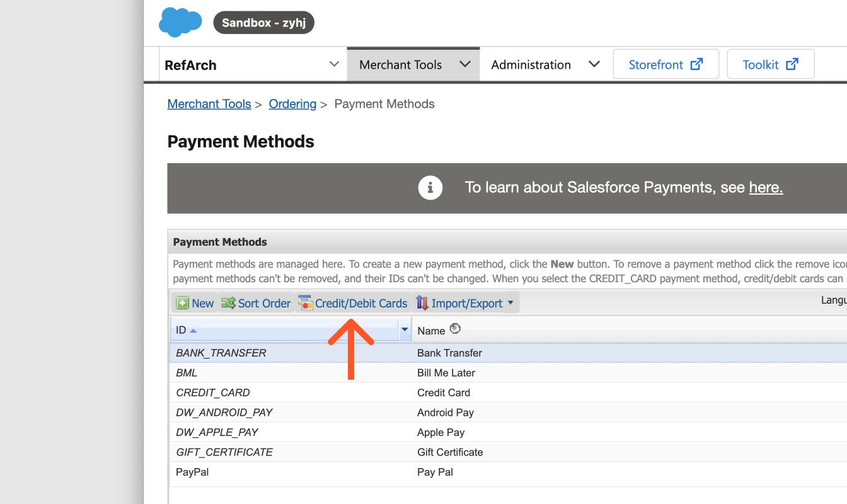Click the Salesforce cloud logo
This screenshot has height=504, width=847.
180,22
